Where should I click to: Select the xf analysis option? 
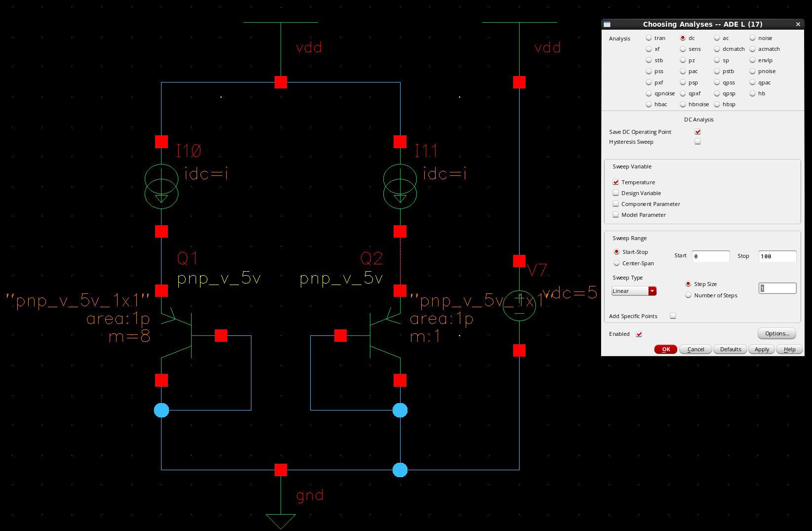[x=649, y=49]
